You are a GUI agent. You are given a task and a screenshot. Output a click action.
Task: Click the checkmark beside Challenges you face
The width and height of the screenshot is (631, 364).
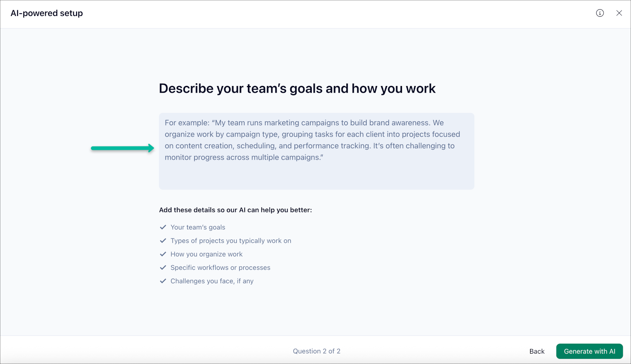163,281
